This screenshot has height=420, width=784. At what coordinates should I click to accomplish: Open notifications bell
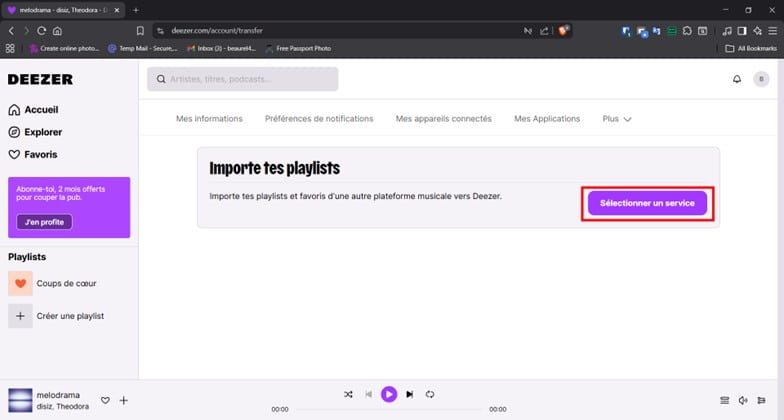coord(736,79)
